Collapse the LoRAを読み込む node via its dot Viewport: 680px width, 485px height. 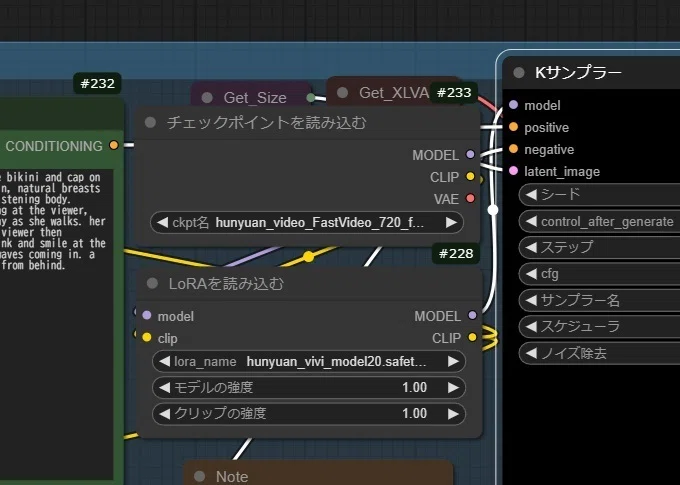[x=152, y=283]
